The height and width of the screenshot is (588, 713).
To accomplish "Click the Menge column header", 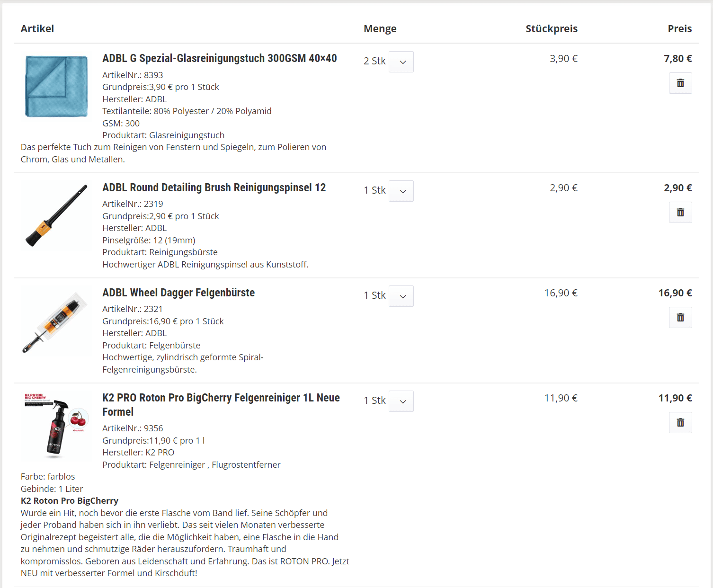I will coord(380,29).
